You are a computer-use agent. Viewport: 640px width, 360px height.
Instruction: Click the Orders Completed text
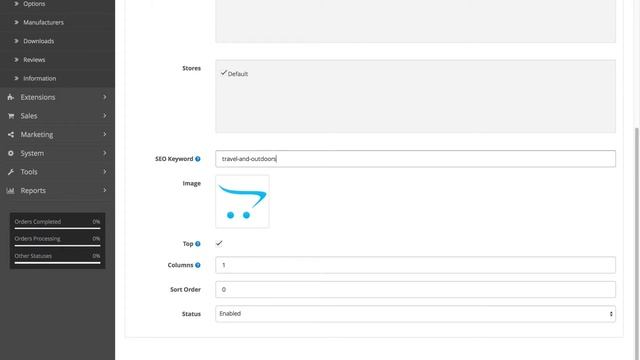(38, 222)
